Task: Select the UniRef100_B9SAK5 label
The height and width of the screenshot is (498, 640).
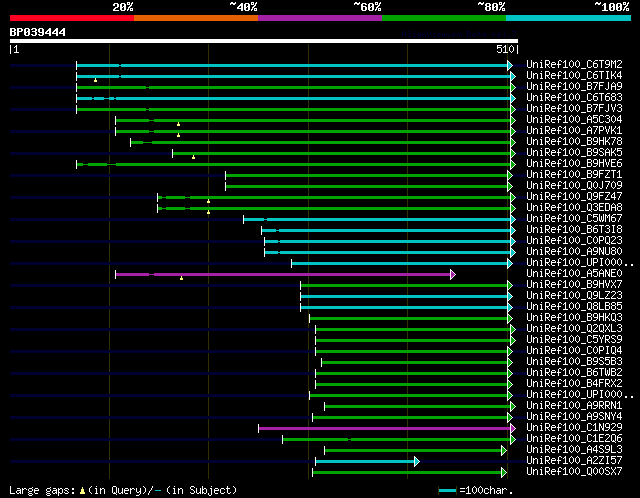Action: click(x=574, y=153)
